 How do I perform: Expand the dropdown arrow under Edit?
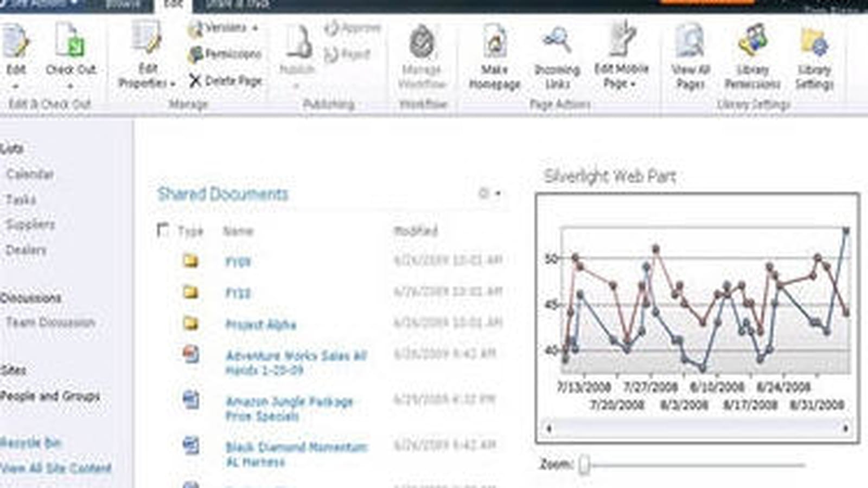(x=16, y=86)
